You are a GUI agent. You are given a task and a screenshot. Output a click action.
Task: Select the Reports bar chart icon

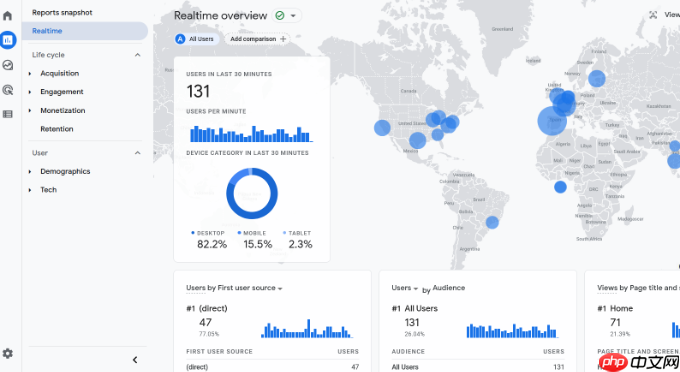click(8, 40)
